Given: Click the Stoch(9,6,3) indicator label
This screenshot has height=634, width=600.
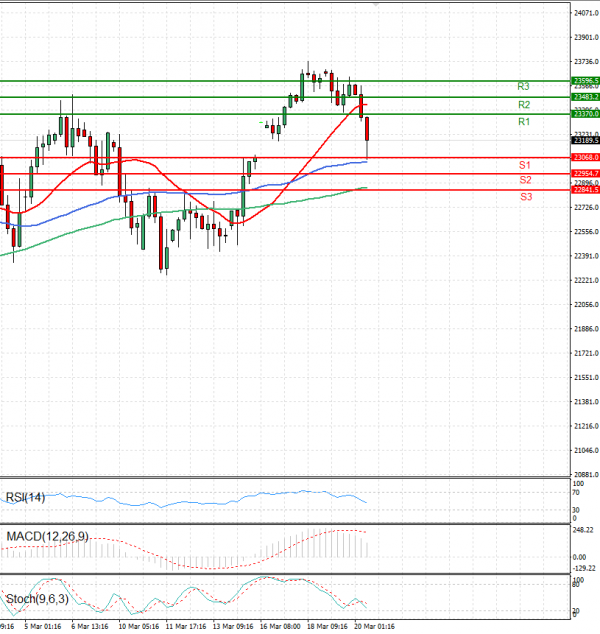Looking at the screenshot, I should pyautogui.click(x=37, y=599).
